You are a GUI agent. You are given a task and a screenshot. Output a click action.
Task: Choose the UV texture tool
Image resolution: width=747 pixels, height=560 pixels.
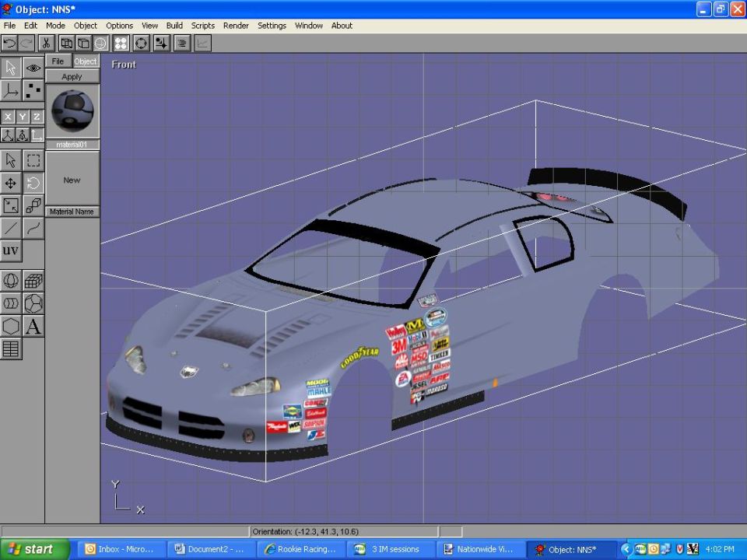(x=11, y=251)
